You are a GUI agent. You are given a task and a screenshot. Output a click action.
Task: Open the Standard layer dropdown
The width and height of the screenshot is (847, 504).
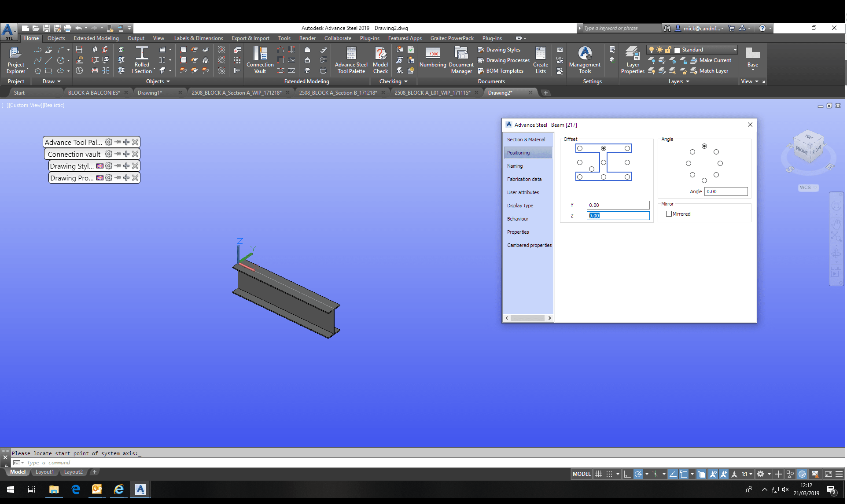coord(735,49)
